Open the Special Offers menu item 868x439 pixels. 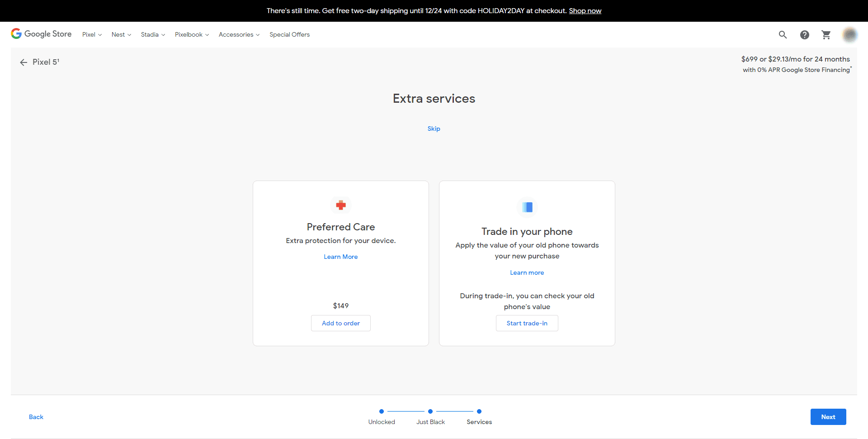coord(289,34)
